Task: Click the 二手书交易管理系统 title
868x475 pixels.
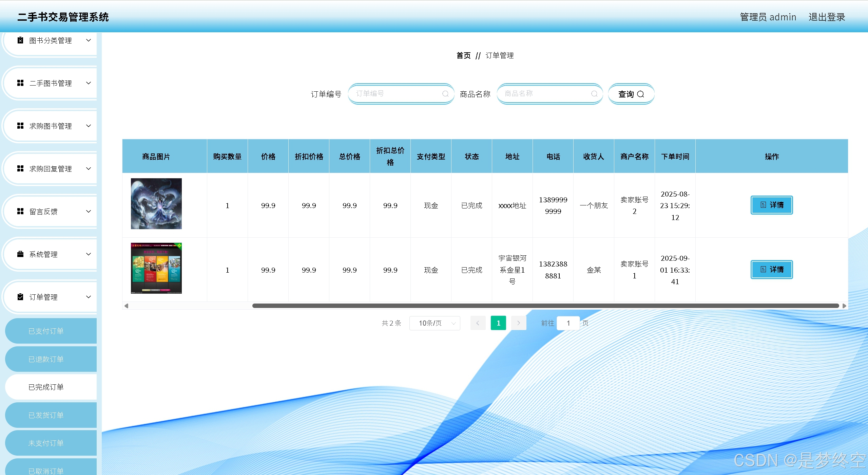Action: 63,17
